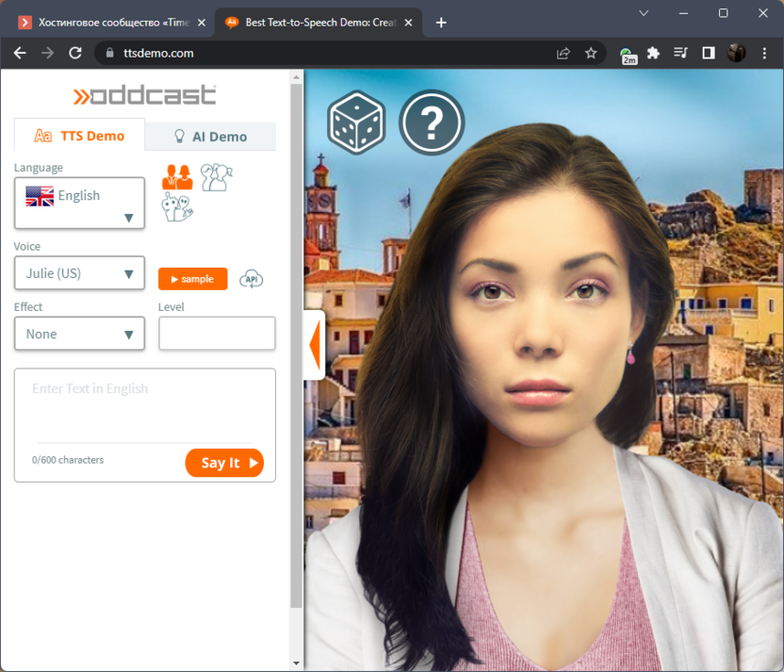The image size is (784, 672).
Task: Click the Enter Text in English field
Action: (144, 405)
